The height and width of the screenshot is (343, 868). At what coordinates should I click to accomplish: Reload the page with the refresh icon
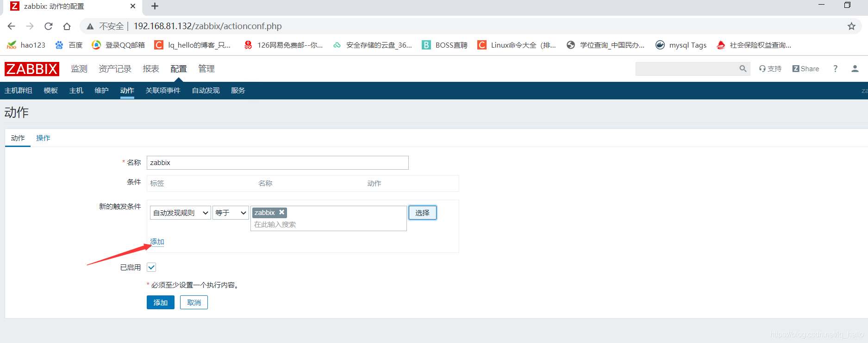click(x=48, y=26)
